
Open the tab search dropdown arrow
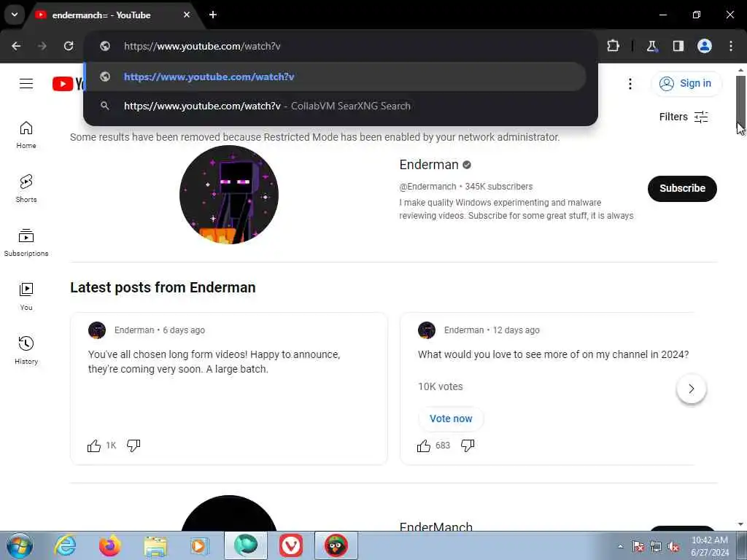tap(15, 15)
